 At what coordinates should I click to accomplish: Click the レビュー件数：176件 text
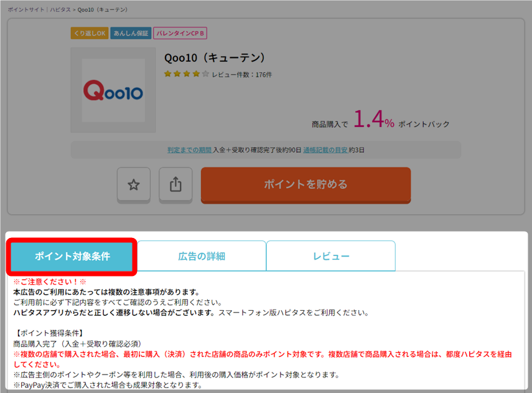[242, 75]
